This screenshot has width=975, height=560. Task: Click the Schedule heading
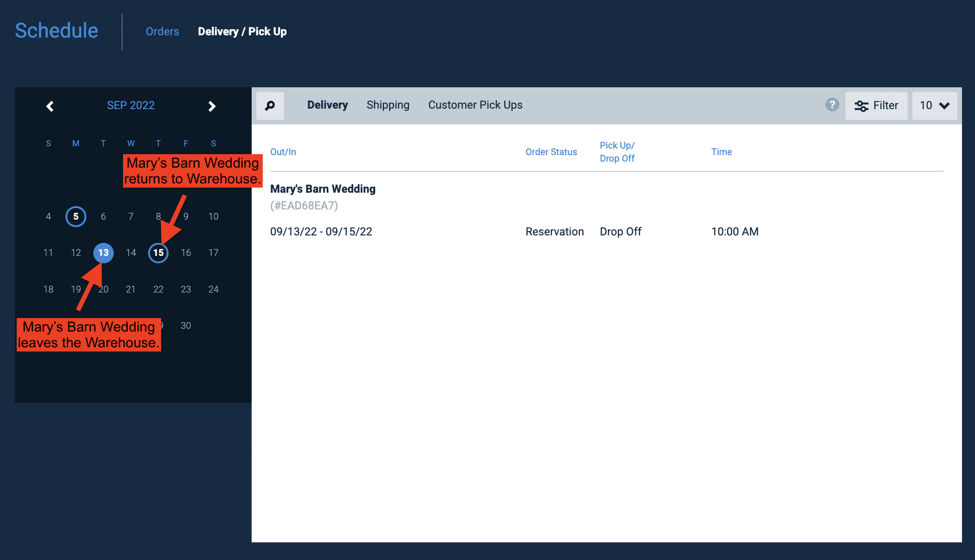coord(57,31)
